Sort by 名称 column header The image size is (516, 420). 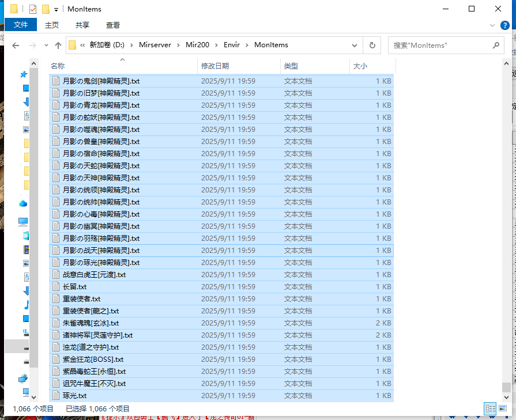click(123, 66)
